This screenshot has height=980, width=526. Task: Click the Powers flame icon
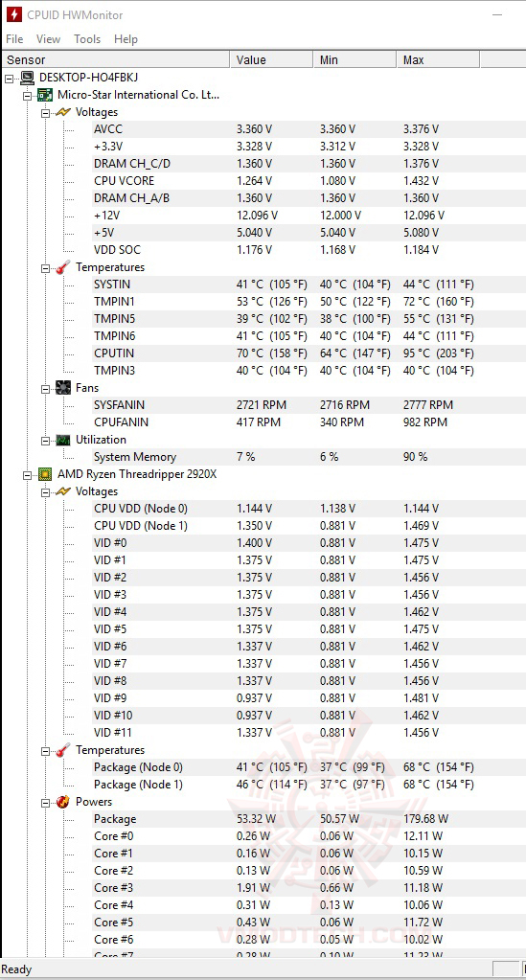[x=63, y=801]
